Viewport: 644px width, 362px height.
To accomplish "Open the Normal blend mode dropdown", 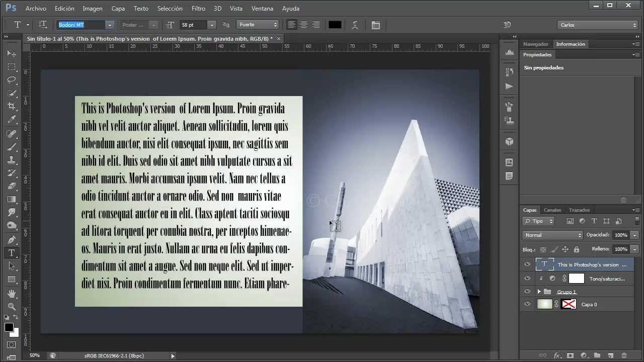I will [552, 235].
